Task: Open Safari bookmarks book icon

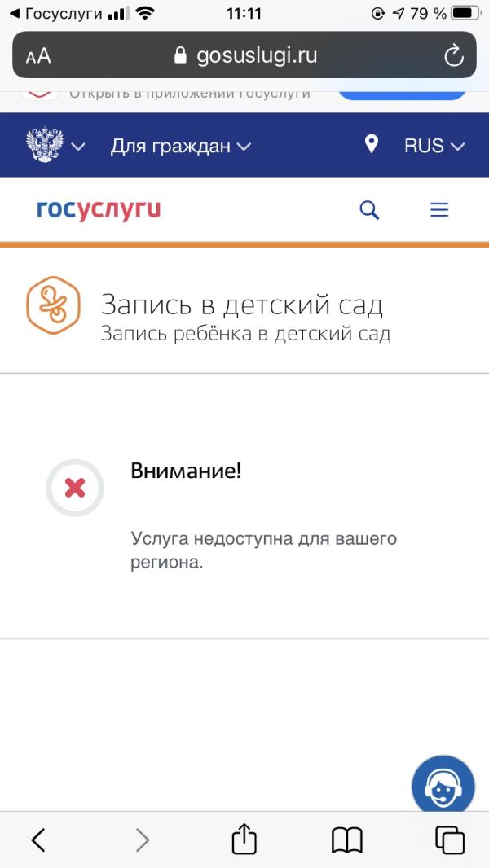Action: [x=346, y=840]
